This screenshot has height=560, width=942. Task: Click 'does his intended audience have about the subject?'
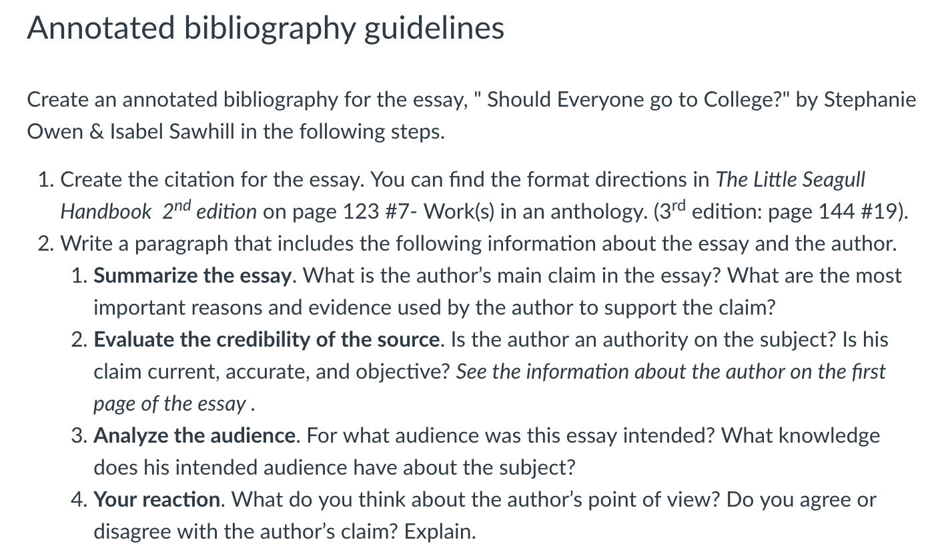(334, 468)
